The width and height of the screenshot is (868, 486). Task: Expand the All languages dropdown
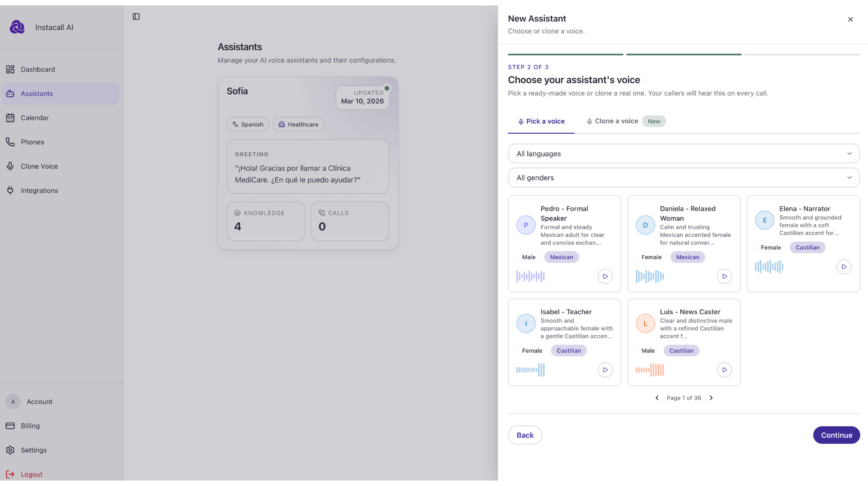click(683, 154)
